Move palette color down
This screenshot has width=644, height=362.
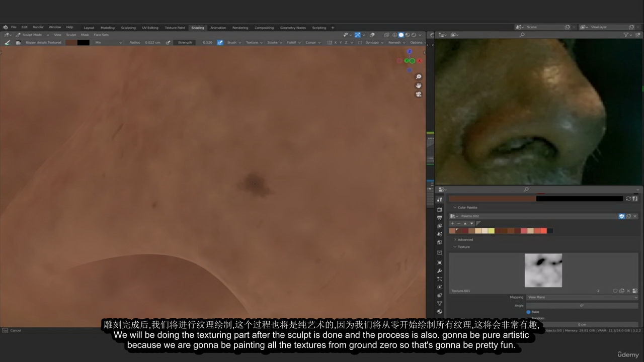click(471, 223)
